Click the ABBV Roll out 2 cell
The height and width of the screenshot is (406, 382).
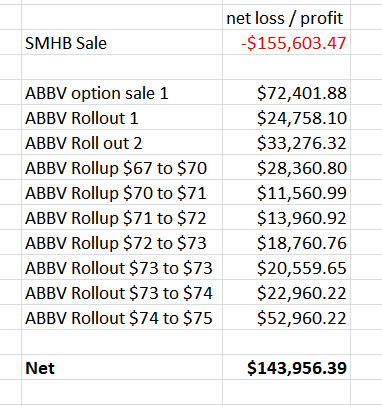122,142
